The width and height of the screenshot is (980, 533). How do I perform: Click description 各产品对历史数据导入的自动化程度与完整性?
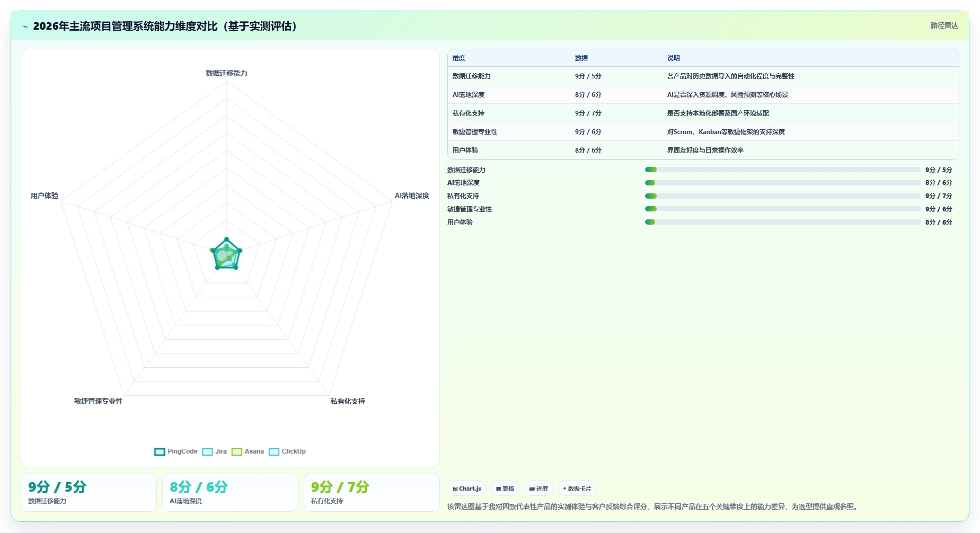(x=730, y=76)
